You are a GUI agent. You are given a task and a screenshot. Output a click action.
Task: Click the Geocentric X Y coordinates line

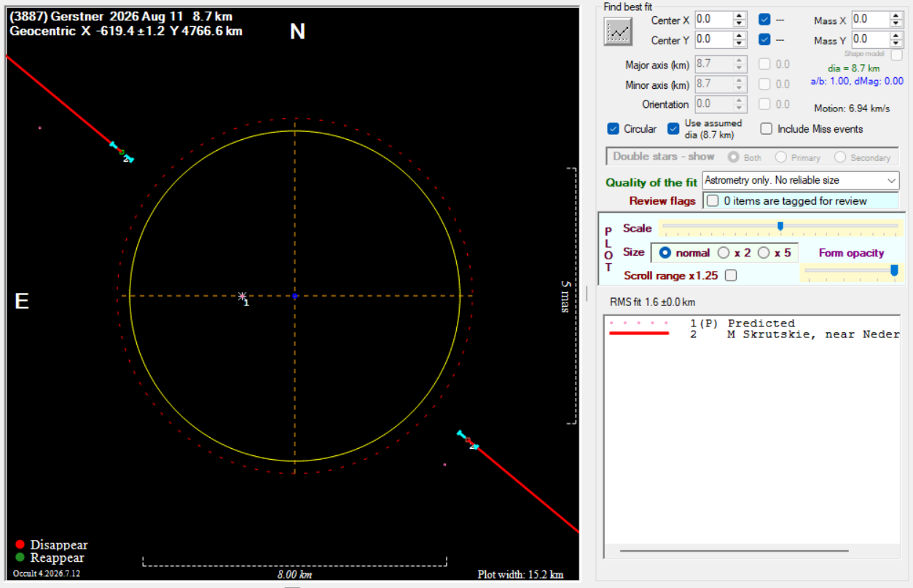pos(125,31)
